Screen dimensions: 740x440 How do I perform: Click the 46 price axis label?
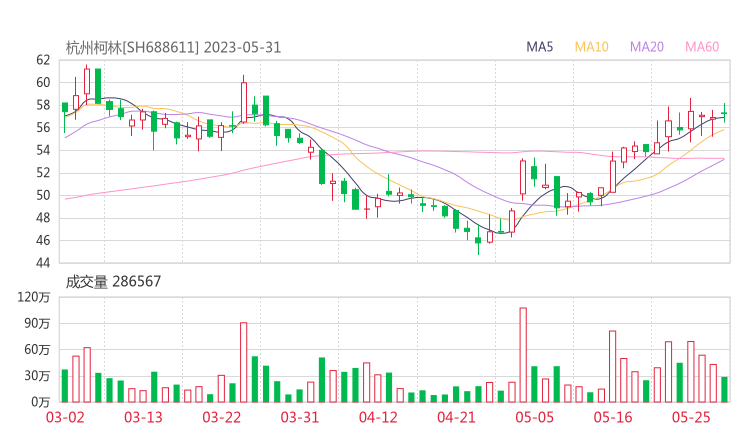click(43, 240)
